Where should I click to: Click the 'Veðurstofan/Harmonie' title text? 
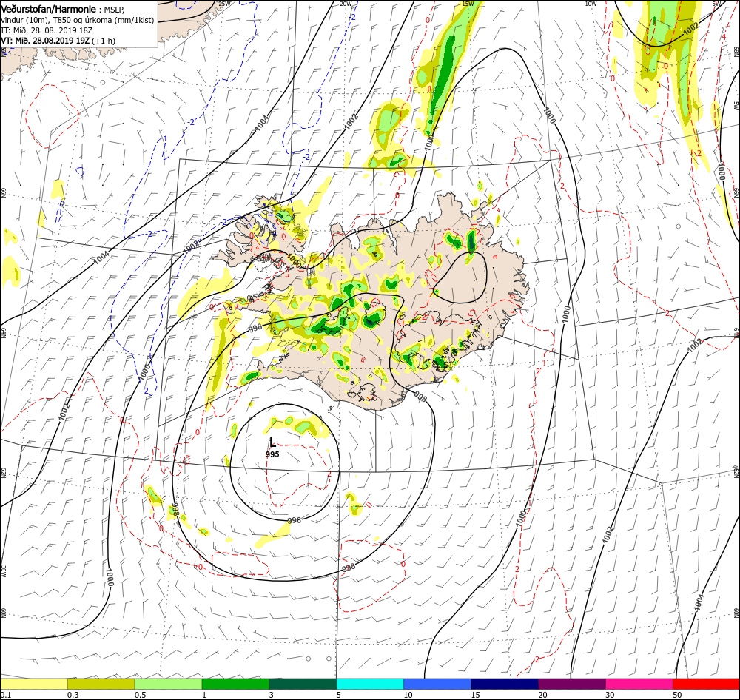[49, 9]
